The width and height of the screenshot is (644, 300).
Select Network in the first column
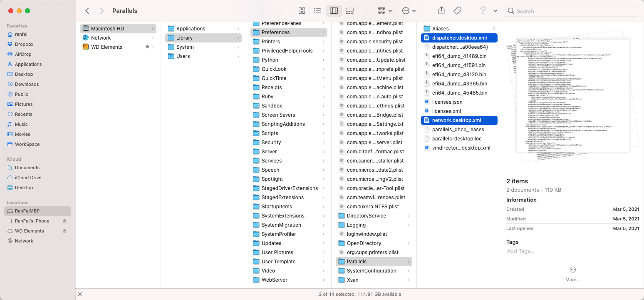click(118, 37)
